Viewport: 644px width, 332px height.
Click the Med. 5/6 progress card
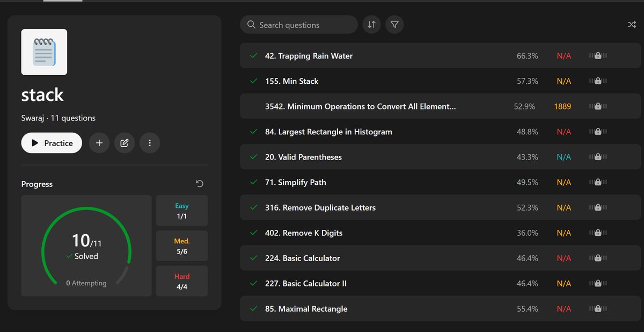pyautogui.click(x=182, y=246)
